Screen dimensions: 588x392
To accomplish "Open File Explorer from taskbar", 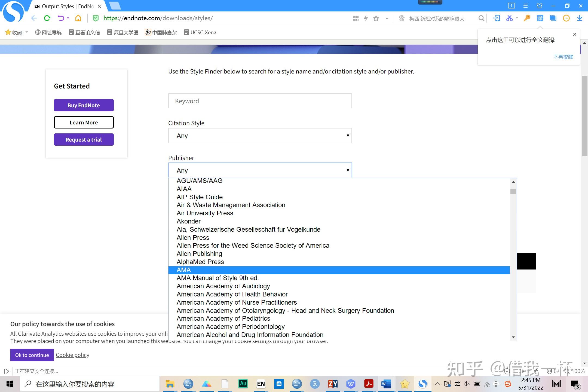I will pyautogui.click(x=170, y=384).
